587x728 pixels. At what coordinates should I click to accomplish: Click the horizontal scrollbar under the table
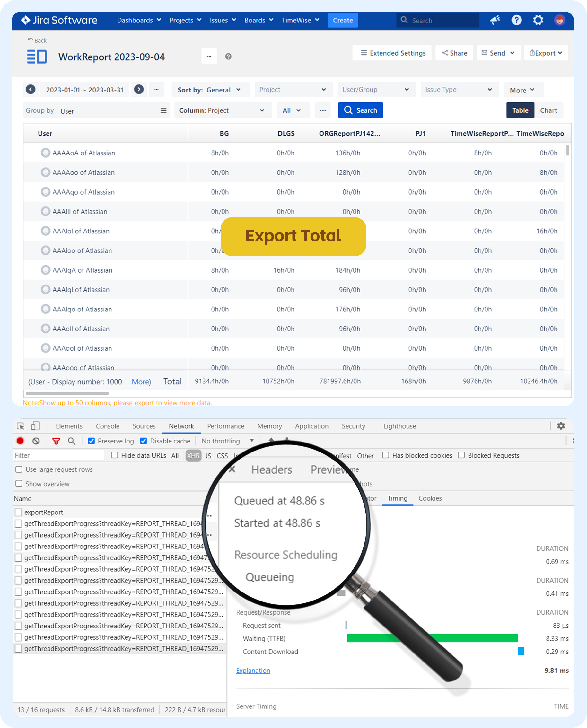pos(67,393)
